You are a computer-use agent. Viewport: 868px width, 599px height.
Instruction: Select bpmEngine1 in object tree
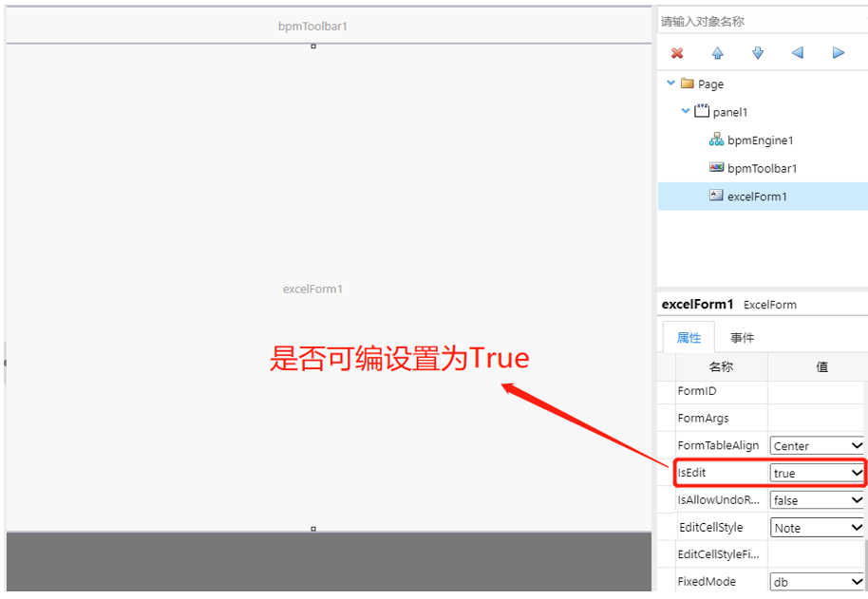[x=760, y=140]
